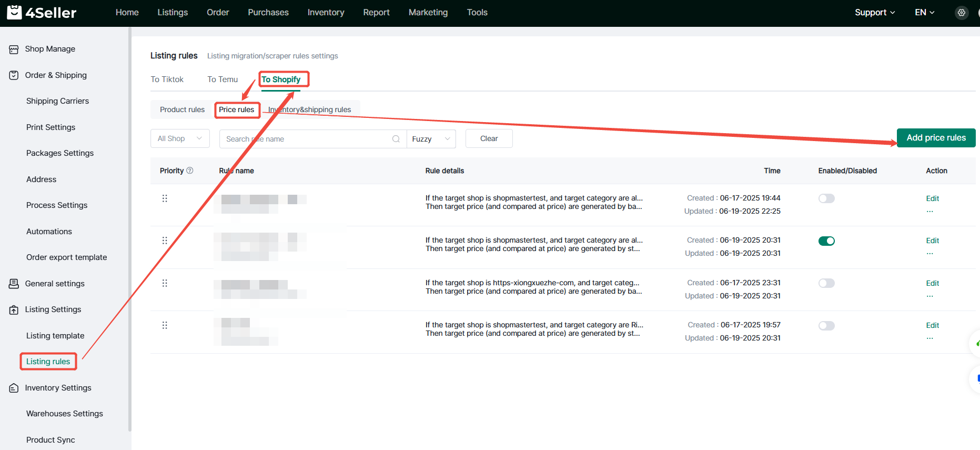980x450 pixels.
Task: Click the Order & Shipping sidebar icon
Action: [x=14, y=75]
